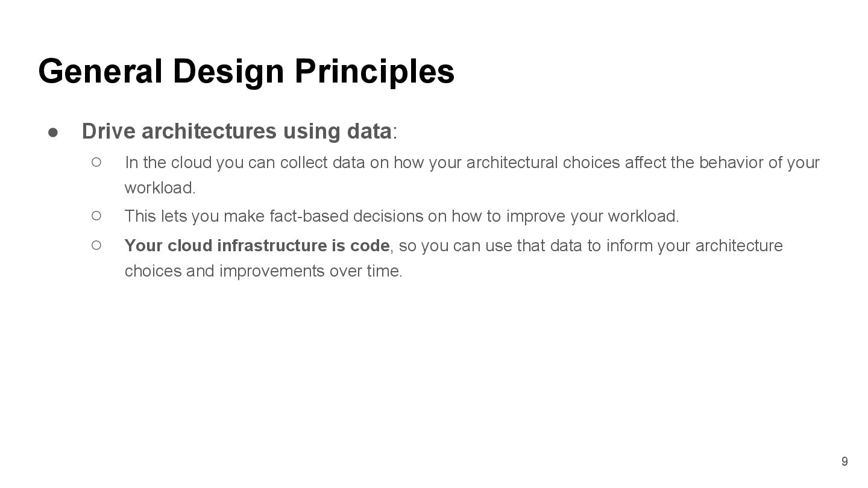Click the line choices and improvements over time

pyautogui.click(x=263, y=271)
